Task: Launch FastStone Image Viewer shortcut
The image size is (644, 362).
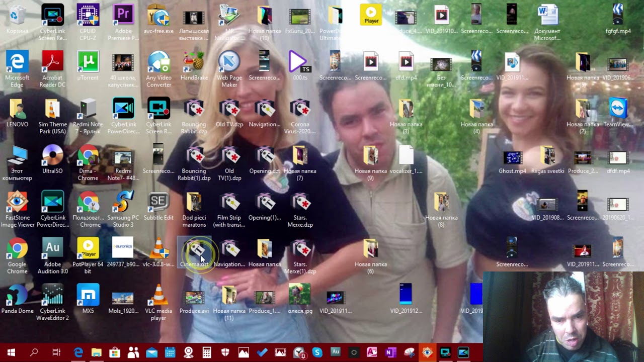Action: click(x=17, y=209)
